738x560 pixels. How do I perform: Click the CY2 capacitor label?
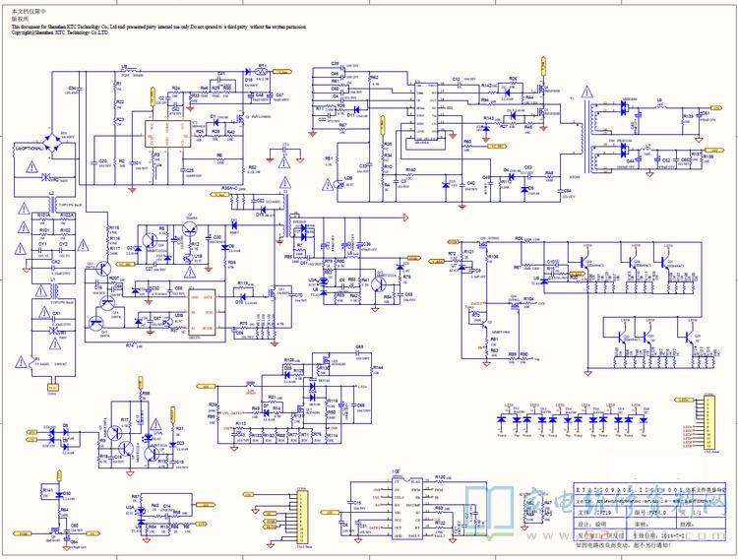[63, 245]
